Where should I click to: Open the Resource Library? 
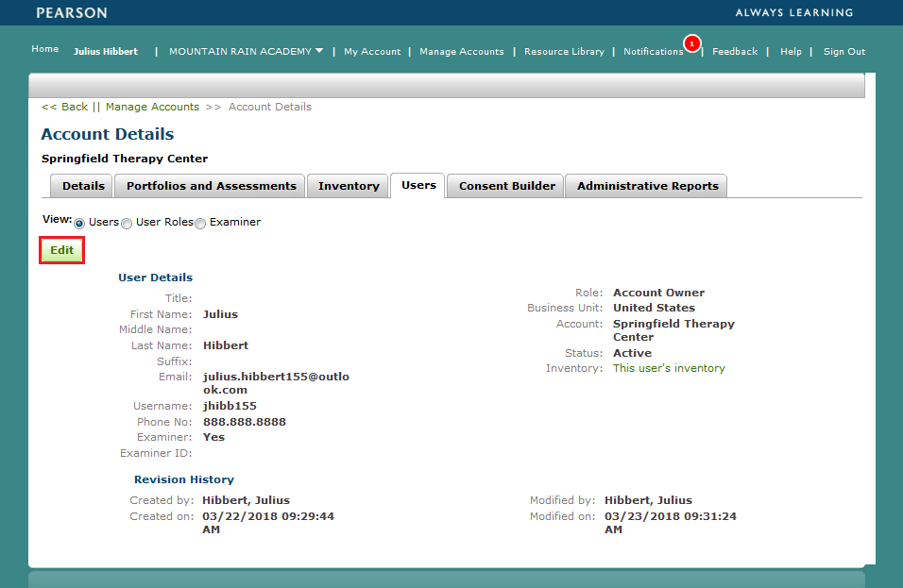[x=564, y=52]
